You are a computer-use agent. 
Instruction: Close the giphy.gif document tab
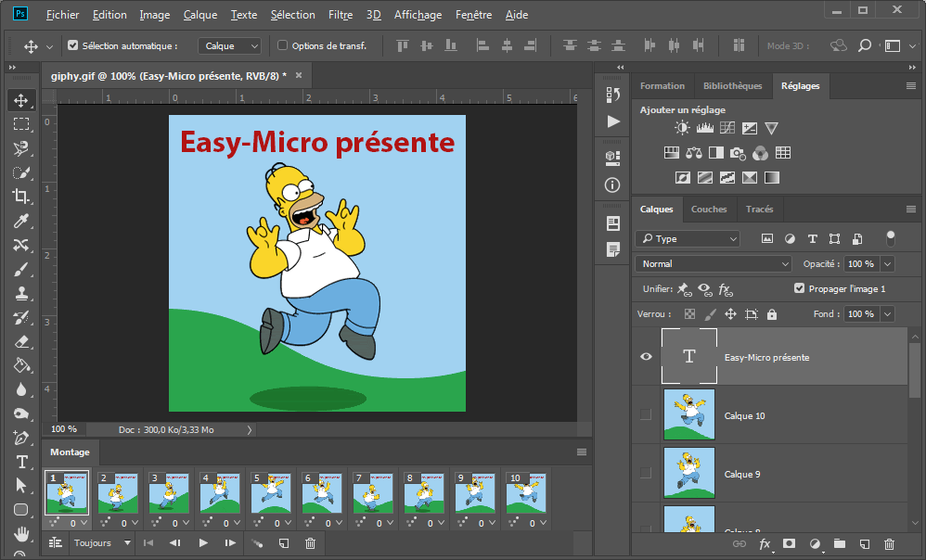pos(299,75)
